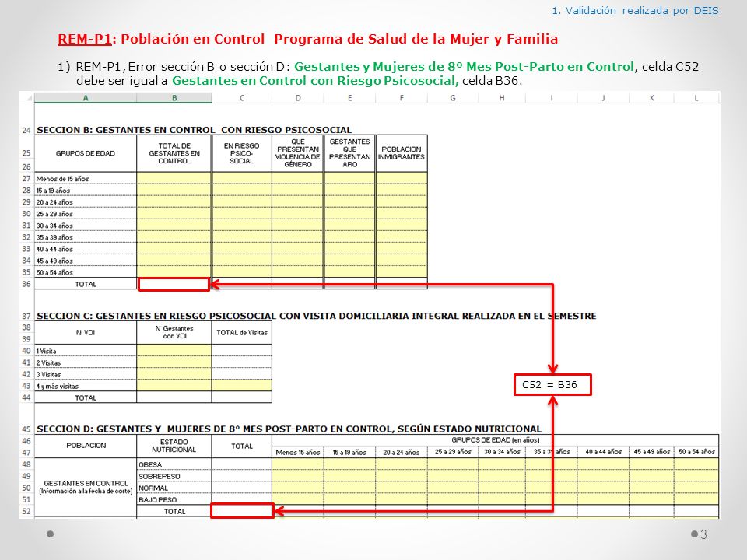Select column L header
The image size is (747, 560).
tap(696, 98)
